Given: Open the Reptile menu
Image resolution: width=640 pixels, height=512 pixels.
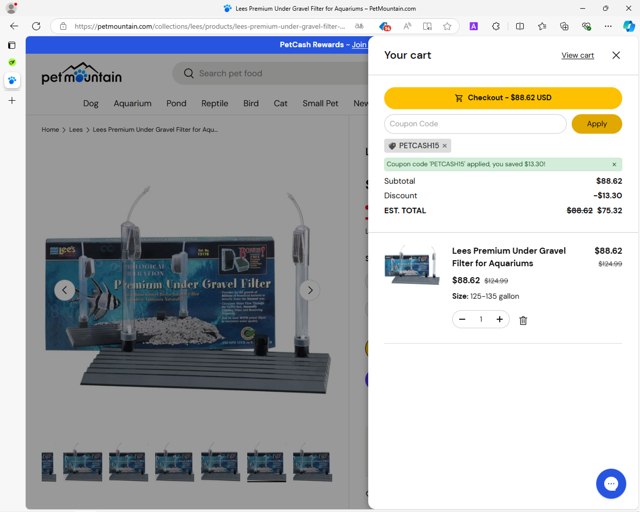Looking at the screenshot, I should coord(214,103).
